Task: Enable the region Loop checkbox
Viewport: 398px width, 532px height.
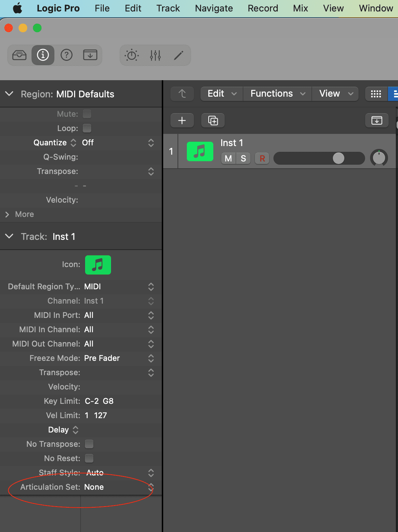Action: [87, 128]
